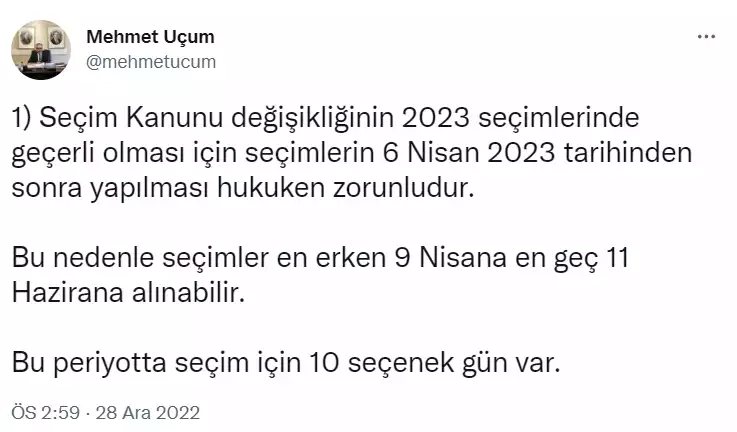Click the word 'seçimlerinde' ending the first line
Viewport: 737px width, 432px height.
559,118
